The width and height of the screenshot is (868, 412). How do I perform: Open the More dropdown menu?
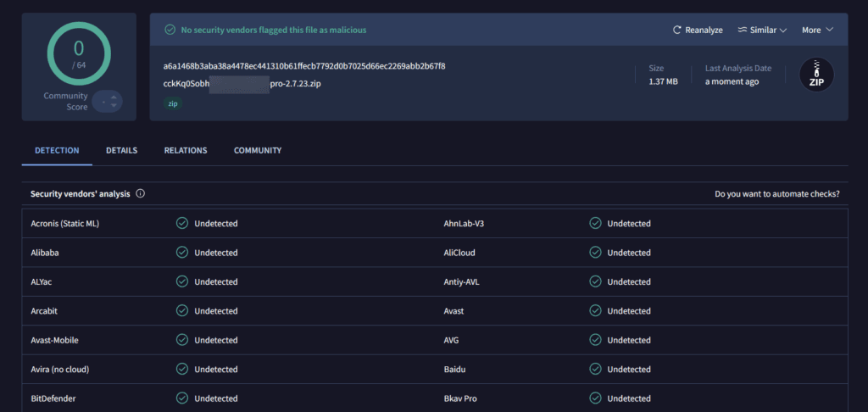point(817,30)
